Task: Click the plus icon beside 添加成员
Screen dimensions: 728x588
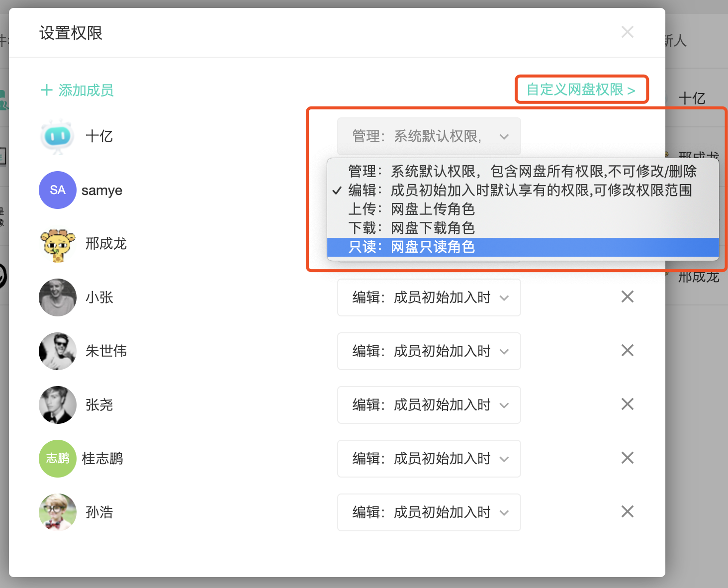Action: pyautogui.click(x=47, y=90)
